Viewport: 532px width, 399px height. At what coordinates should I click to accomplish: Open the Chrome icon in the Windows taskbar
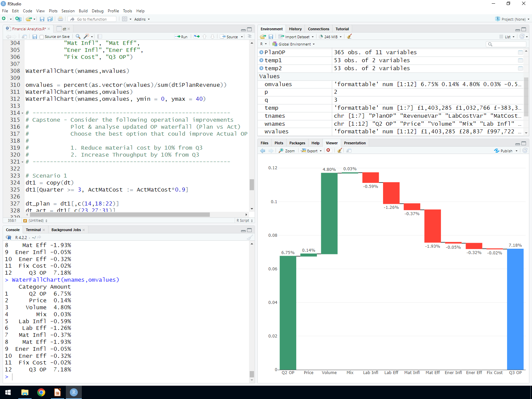coord(41,392)
